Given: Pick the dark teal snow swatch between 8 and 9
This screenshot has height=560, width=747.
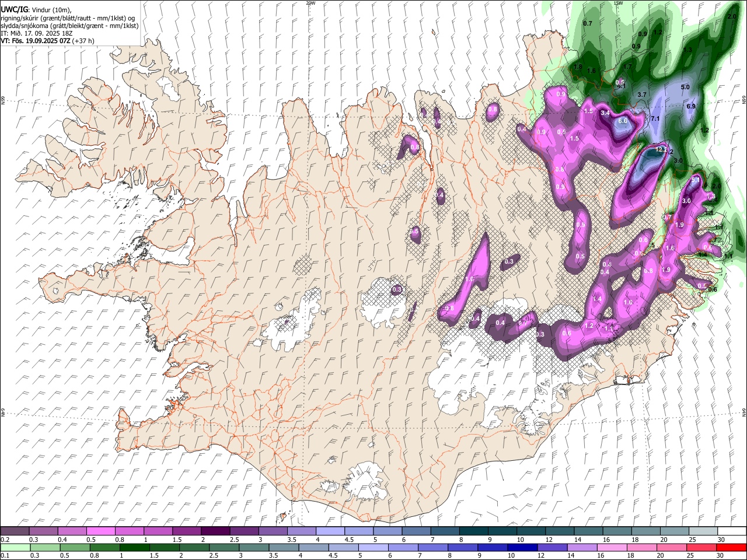Looking at the screenshot, I should click(x=473, y=531).
